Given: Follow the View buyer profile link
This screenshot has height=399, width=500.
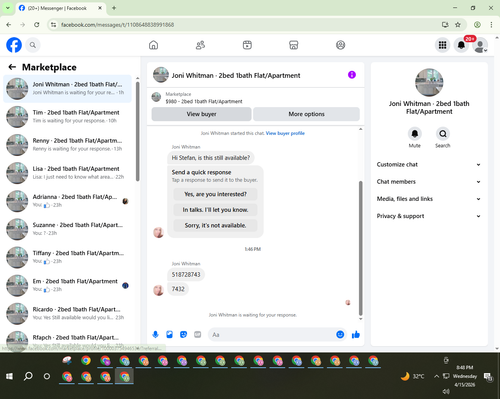Looking at the screenshot, I should (x=285, y=133).
